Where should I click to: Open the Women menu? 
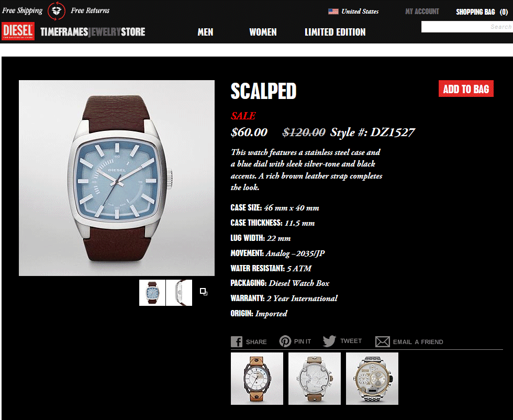point(263,32)
